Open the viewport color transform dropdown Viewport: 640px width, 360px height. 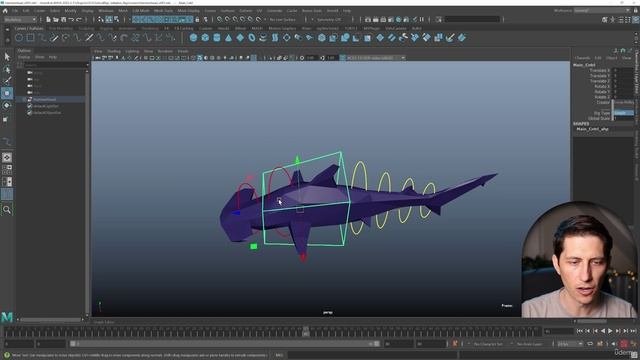(x=376, y=58)
